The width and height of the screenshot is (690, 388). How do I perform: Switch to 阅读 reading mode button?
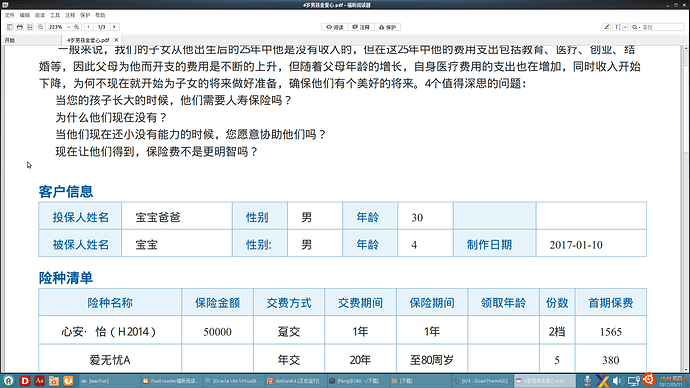coord(334,27)
